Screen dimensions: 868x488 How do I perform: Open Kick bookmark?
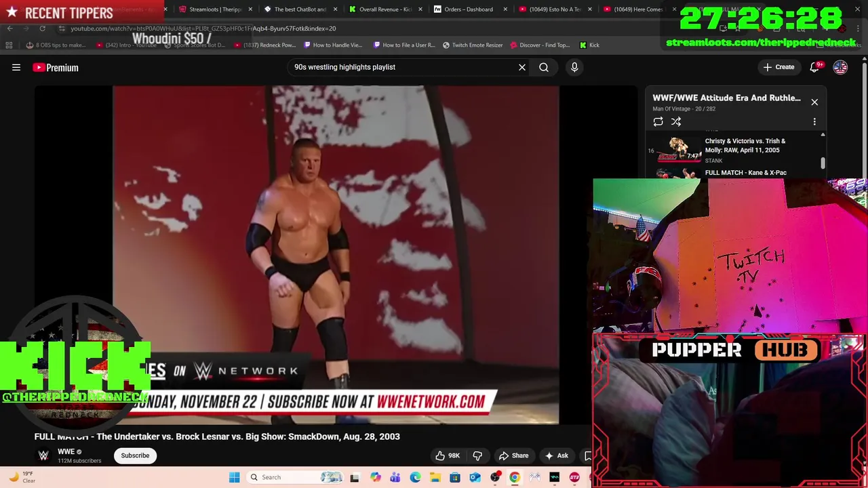pos(590,45)
